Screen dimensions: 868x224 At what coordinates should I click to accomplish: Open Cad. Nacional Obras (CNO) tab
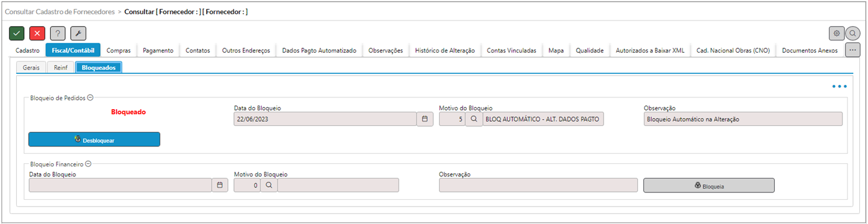click(733, 50)
